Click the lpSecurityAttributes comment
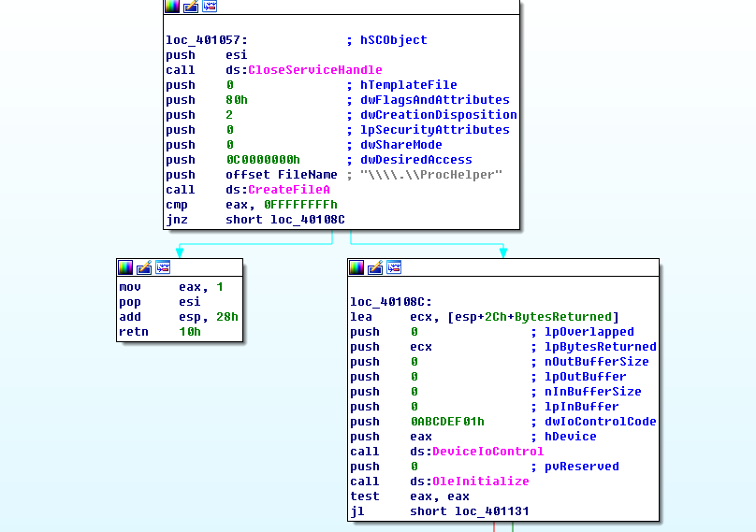This screenshot has width=756, height=532. pyautogui.click(x=435, y=130)
